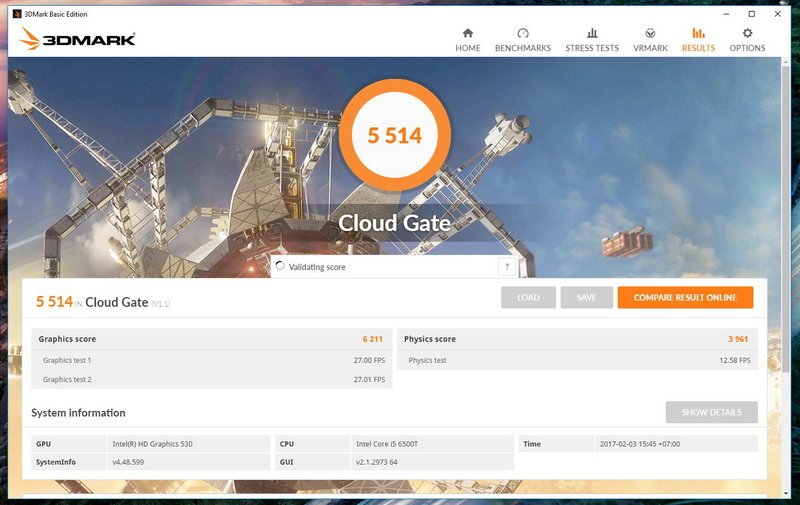The image size is (800, 505).
Task: Go to the Home section icon
Action: [x=467, y=34]
